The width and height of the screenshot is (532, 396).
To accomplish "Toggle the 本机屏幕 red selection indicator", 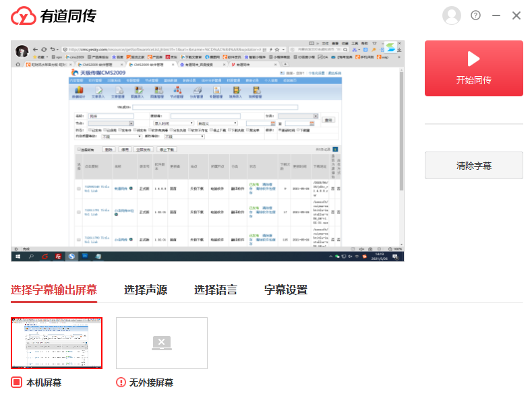I will (x=16, y=383).
